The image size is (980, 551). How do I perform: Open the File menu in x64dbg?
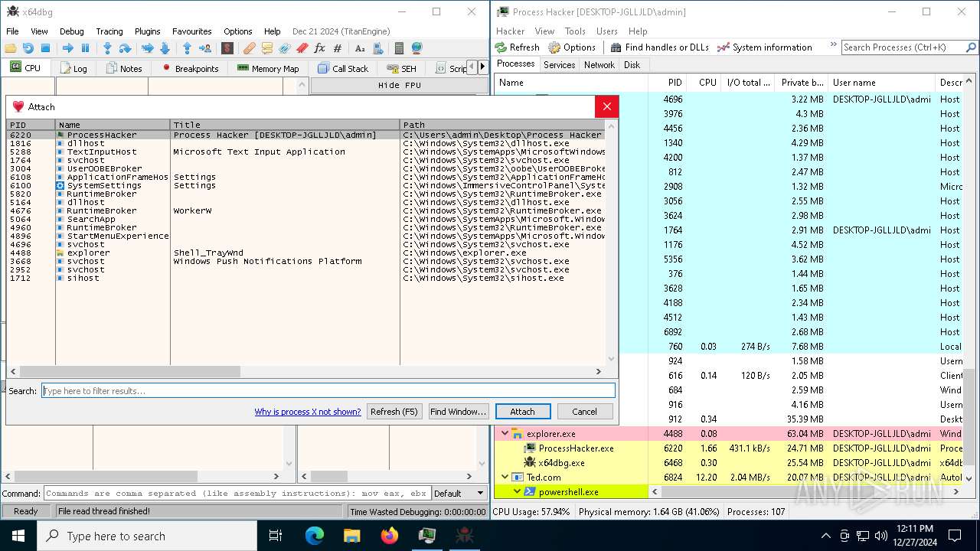pos(12,31)
